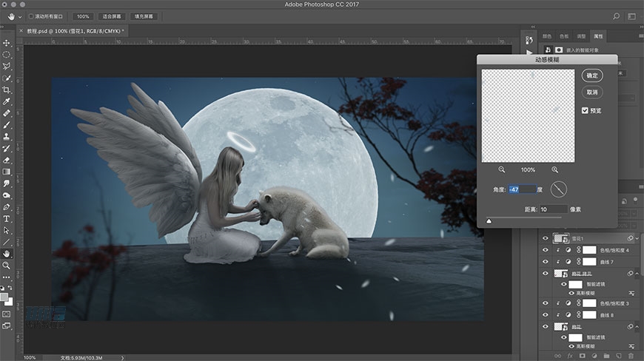This screenshot has height=361, width=644.
Task: Select the Clone Stamp tool
Action: click(x=7, y=137)
